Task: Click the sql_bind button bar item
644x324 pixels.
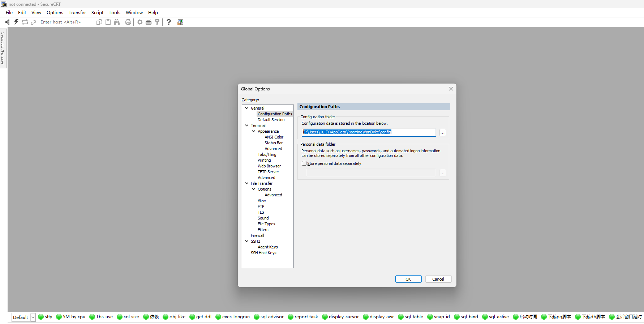Action: click(466, 317)
